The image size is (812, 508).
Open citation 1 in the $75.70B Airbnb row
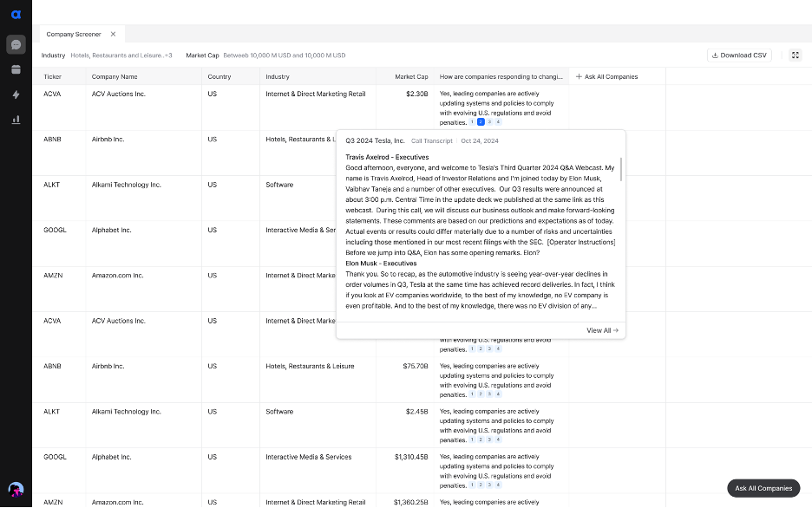pyautogui.click(x=472, y=394)
